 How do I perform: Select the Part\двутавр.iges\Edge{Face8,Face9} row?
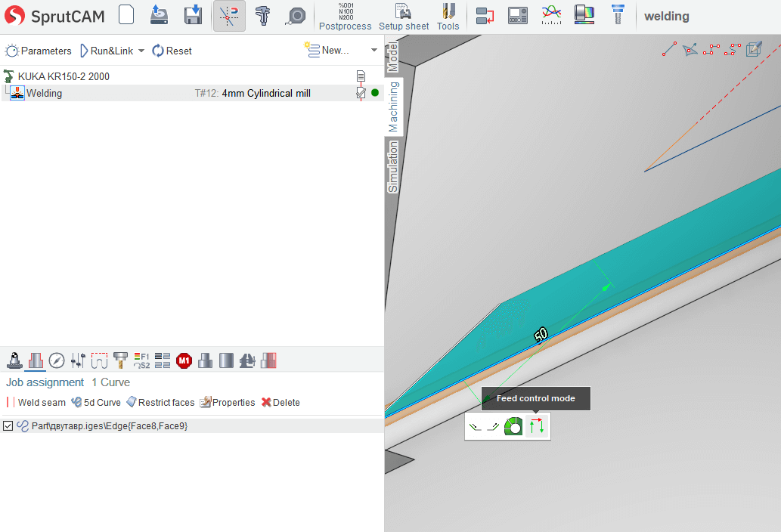(192, 426)
